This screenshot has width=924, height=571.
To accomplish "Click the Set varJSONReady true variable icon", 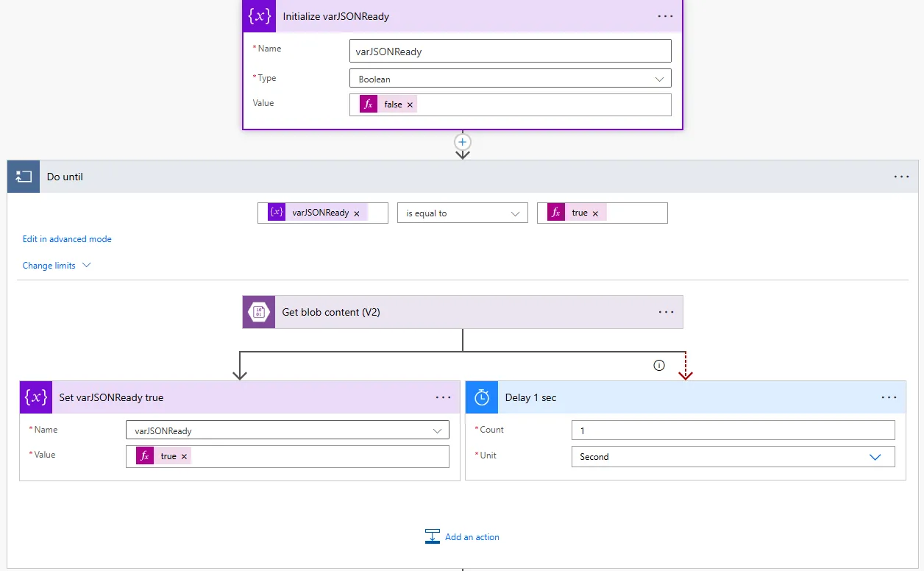I will (x=36, y=397).
